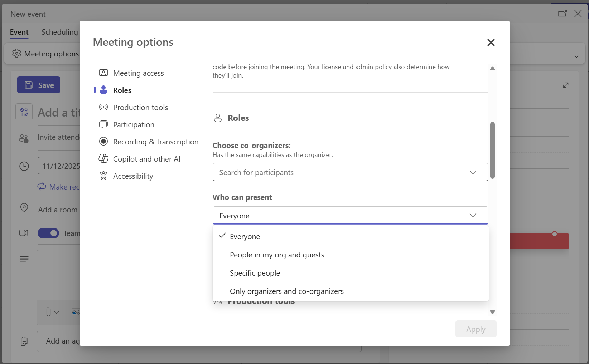Click the dialog scrollbar down arrow
The height and width of the screenshot is (364, 589).
pyautogui.click(x=493, y=312)
